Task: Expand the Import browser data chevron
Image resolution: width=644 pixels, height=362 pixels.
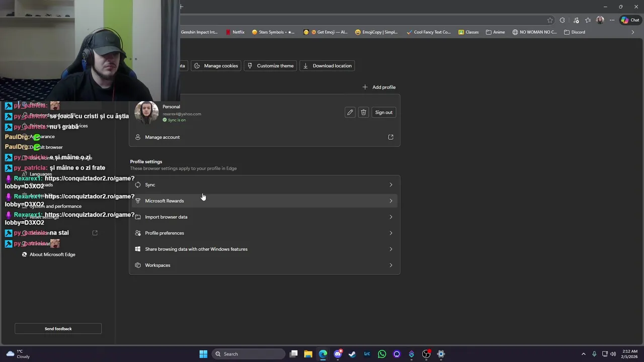Action: click(x=391, y=217)
